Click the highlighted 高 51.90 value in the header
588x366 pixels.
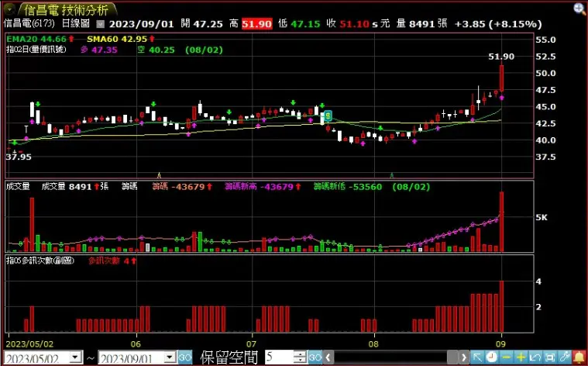click(257, 24)
